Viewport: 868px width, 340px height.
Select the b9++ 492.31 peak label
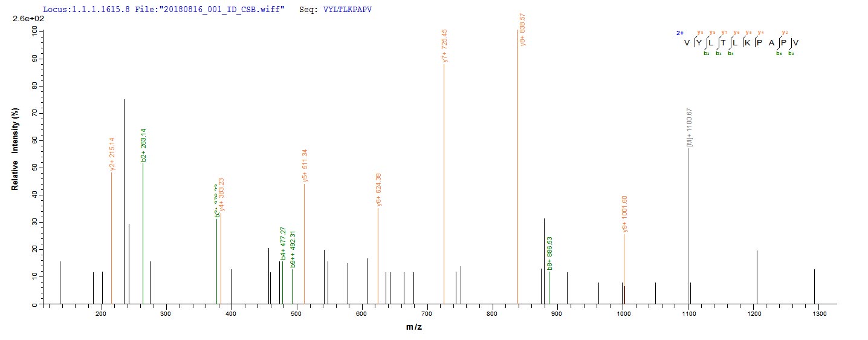tap(293, 249)
